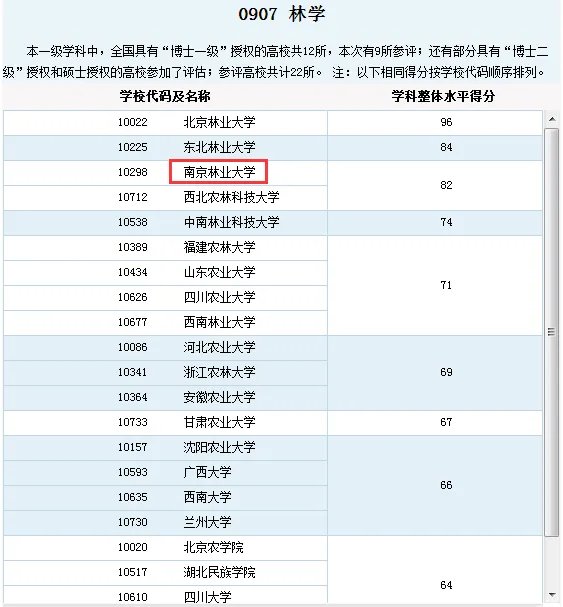Select school code 10730
Screen dimensions: 563x607
pos(133,522)
